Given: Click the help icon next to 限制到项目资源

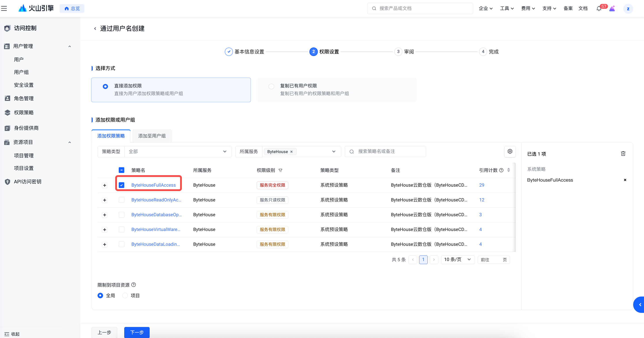Looking at the screenshot, I should point(134,285).
